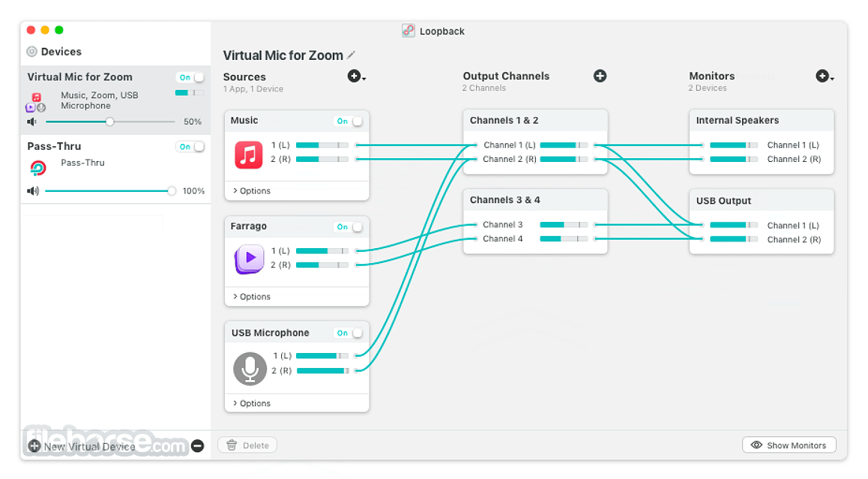
Task: Click the Show Monitors button
Action: click(789, 445)
